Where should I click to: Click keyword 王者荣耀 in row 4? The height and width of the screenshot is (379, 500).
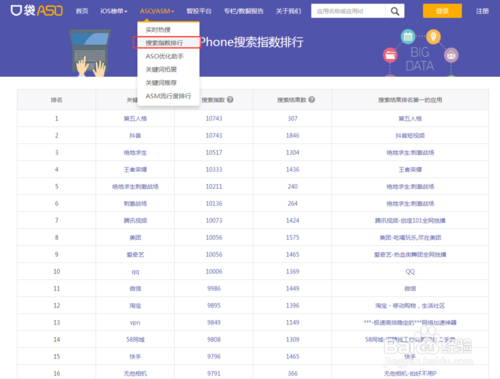tap(135, 169)
